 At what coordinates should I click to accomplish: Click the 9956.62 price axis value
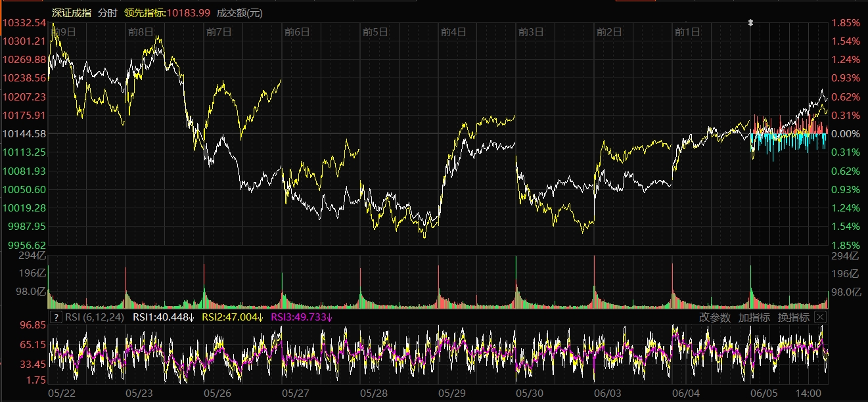click(x=27, y=245)
